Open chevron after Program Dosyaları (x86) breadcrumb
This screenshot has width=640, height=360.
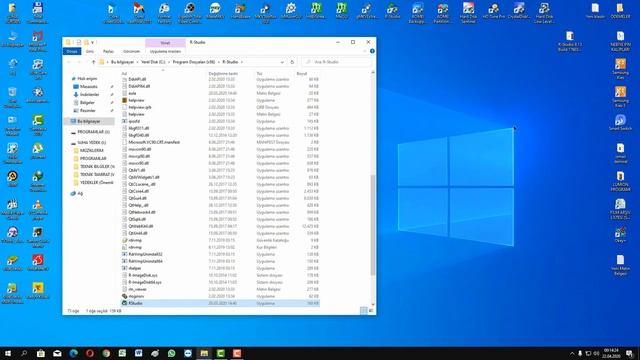coord(219,62)
